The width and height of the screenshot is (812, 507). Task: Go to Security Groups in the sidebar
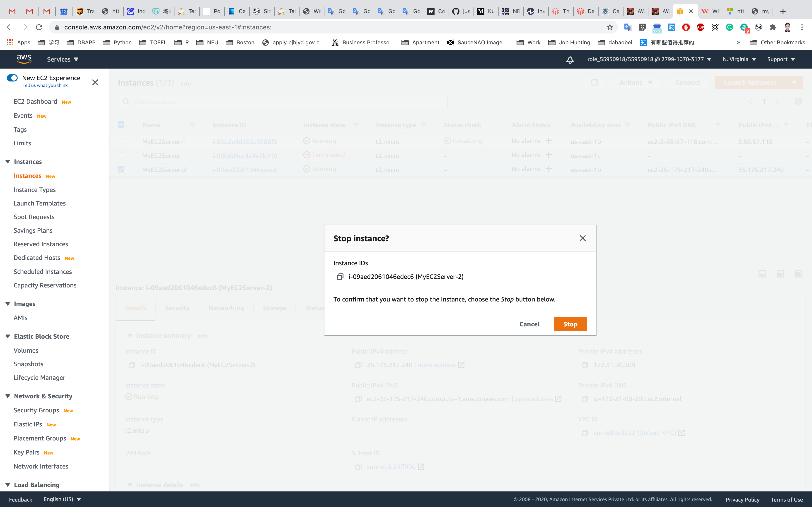pyautogui.click(x=36, y=410)
